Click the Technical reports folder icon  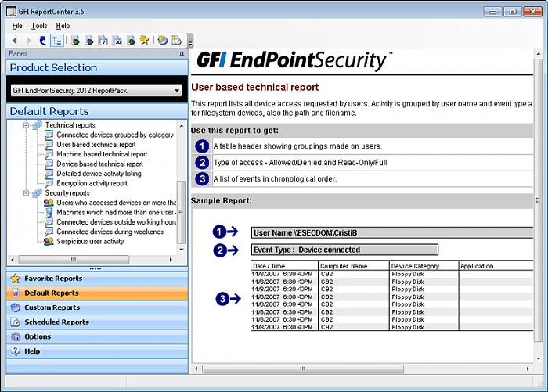pos(37,125)
